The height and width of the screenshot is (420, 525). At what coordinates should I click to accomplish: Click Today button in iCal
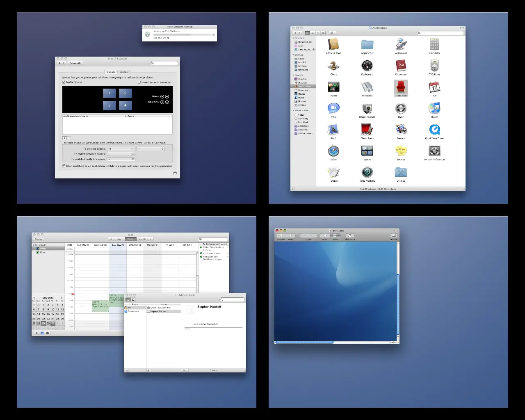point(39,239)
